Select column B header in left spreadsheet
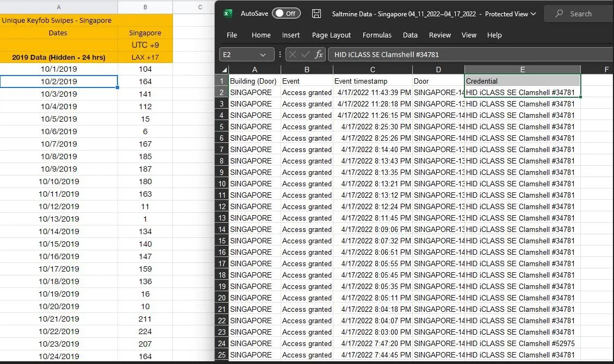614x364 pixels. coord(145,7)
